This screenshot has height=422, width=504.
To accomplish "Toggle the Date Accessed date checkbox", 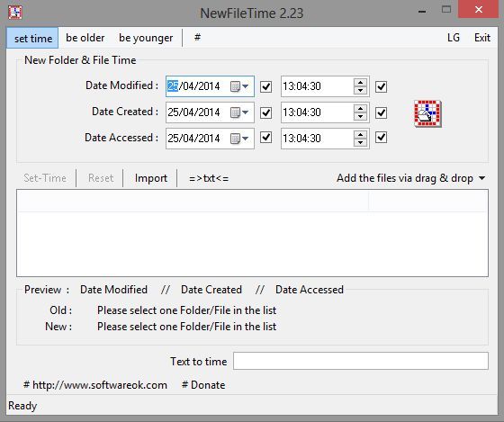I will tap(265, 138).
